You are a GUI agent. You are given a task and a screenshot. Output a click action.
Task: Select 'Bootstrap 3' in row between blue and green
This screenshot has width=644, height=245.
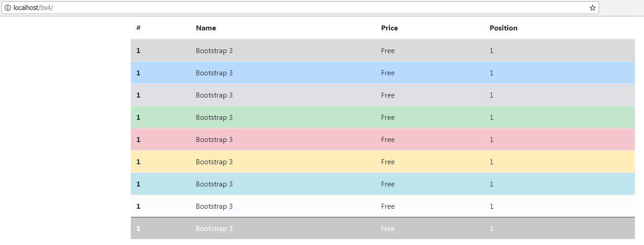[214, 95]
